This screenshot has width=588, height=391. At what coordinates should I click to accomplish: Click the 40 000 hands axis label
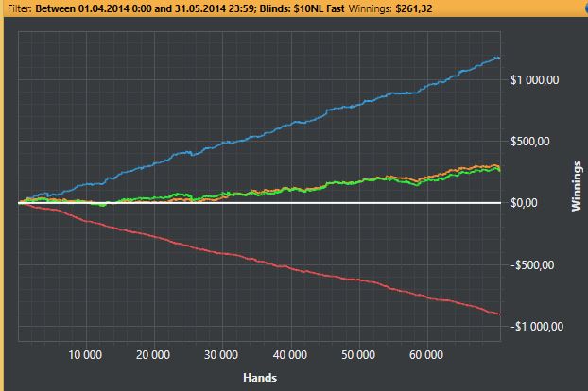coord(290,355)
